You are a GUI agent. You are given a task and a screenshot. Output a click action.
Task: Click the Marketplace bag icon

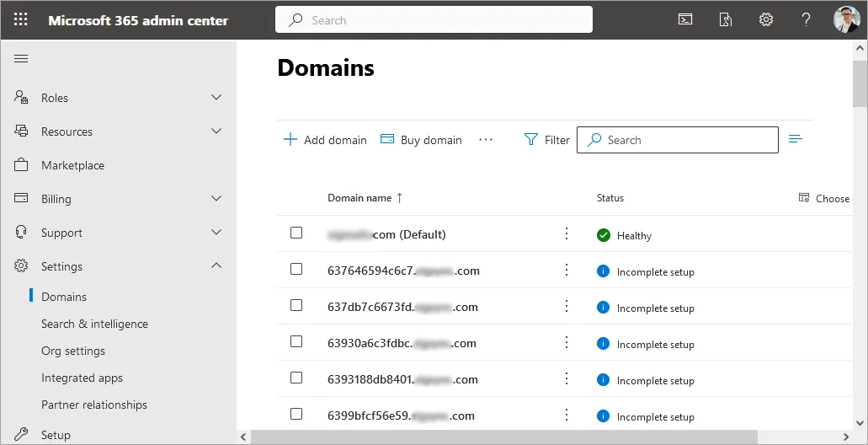tap(21, 165)
